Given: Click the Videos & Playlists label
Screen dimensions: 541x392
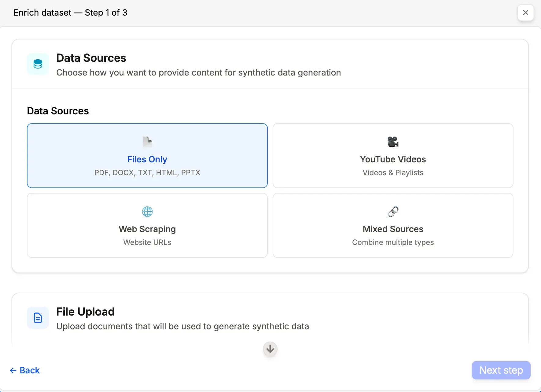Looking at the screenshot, I should point(393,172).
